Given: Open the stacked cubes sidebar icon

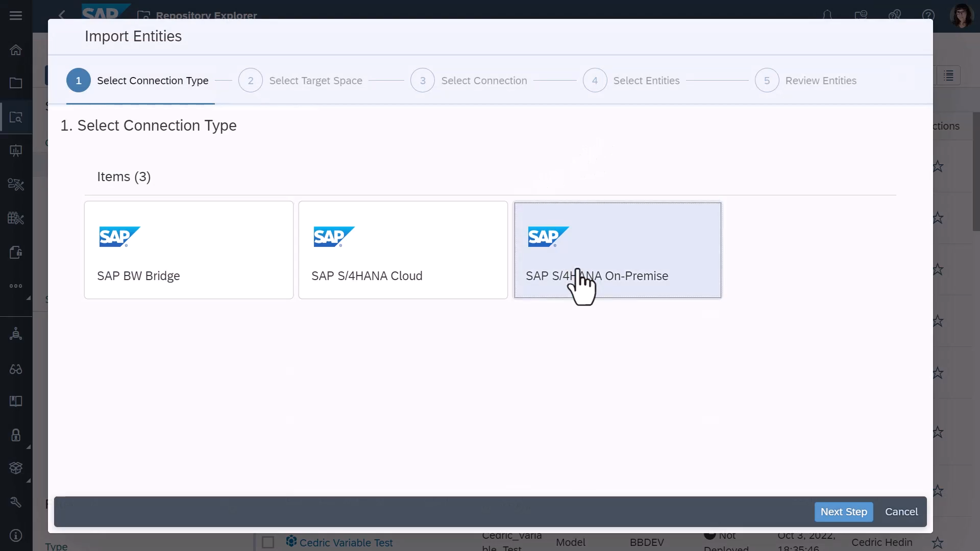Looking at the screenshot, I should (16, 468).
